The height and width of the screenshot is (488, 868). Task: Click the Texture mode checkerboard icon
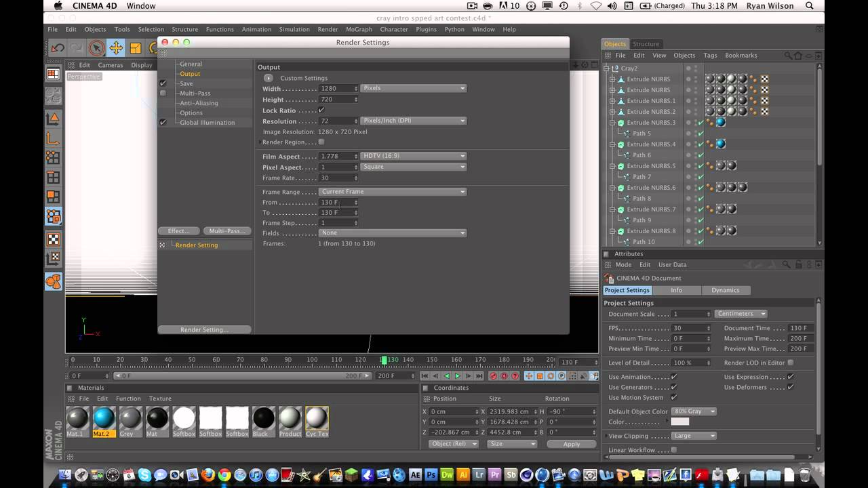click(54, 239)
